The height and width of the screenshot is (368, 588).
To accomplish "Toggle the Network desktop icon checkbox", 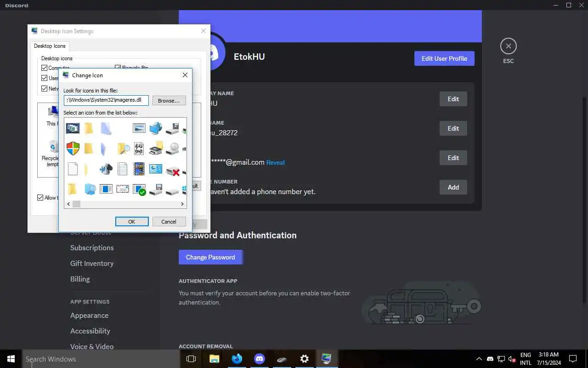I will click(45, 88).
